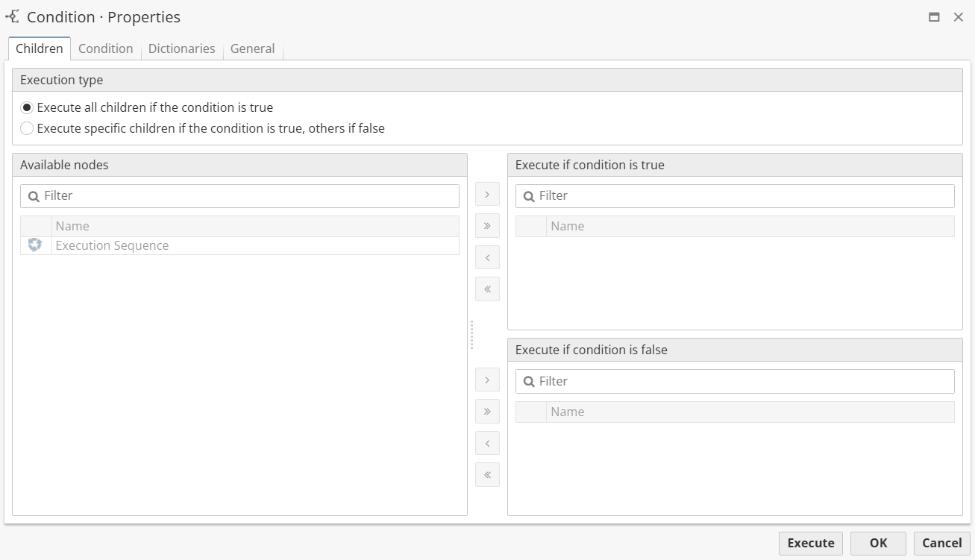The width and height of the screenshot is (975, 560).
Task: Open the General tab
Action: (252, 48)
